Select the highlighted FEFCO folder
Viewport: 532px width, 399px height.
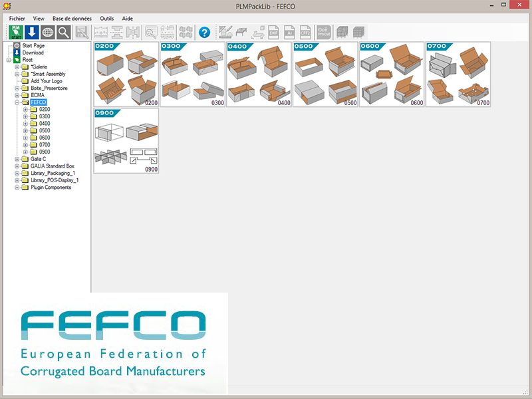(38, 102)
